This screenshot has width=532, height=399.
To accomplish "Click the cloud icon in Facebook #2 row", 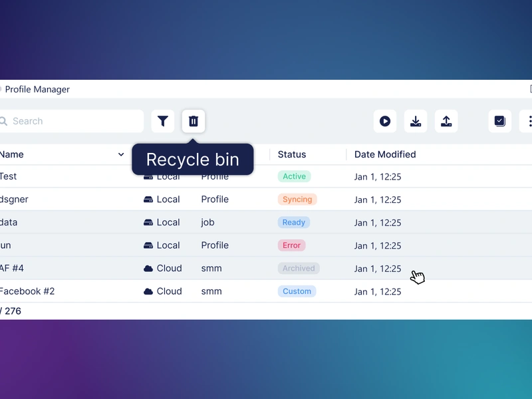I will pos(148,291).
